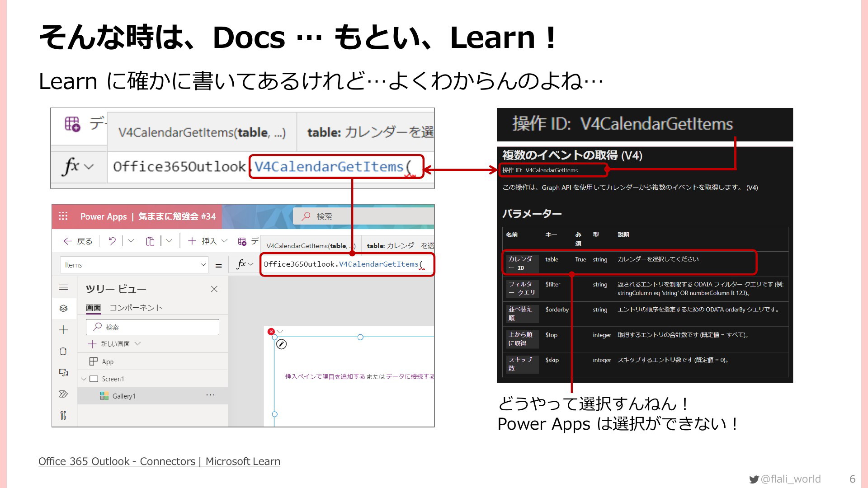868x488 pixels.
Task: Expand the fx chevron in enlarged formula bar
Action: 89,167
